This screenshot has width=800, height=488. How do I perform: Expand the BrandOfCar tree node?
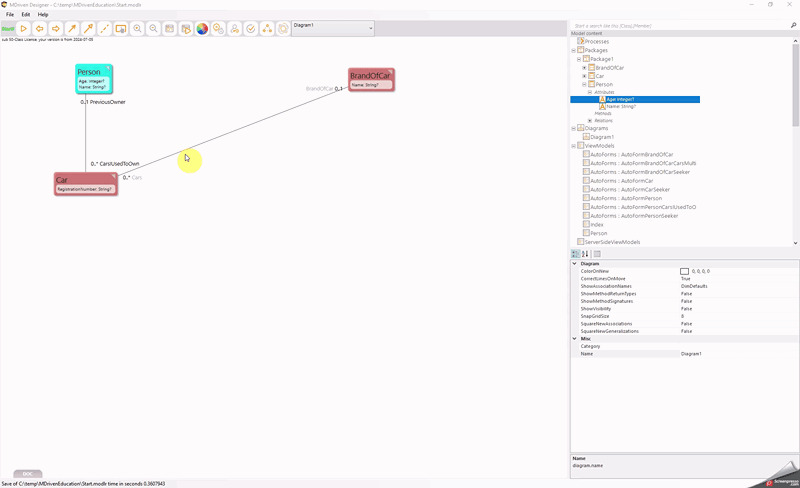point(584,68)
